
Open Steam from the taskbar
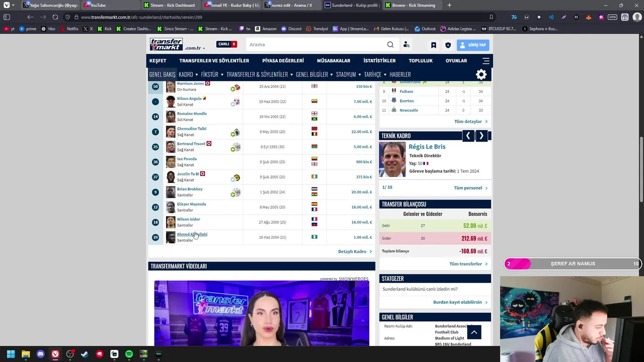(x=85, y=354)
